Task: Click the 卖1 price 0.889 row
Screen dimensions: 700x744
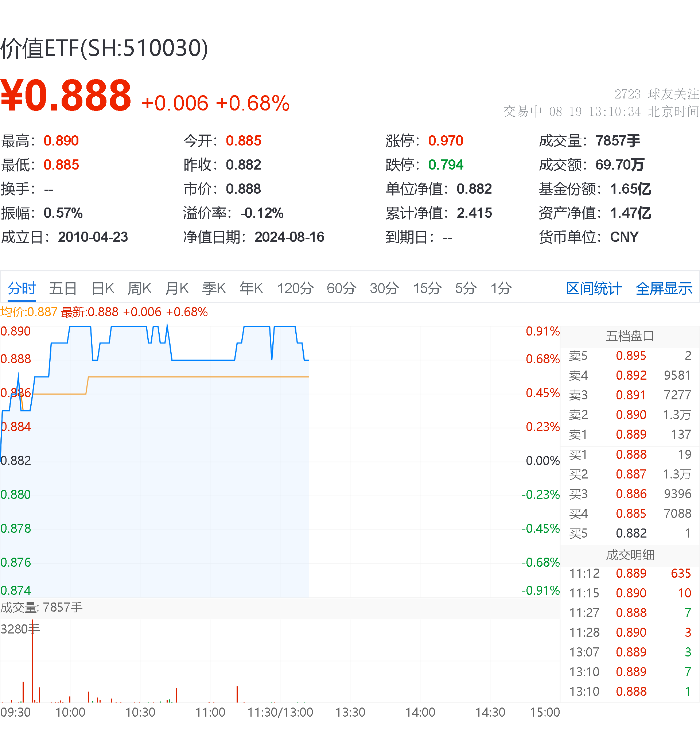Action: tap(630, 435)
